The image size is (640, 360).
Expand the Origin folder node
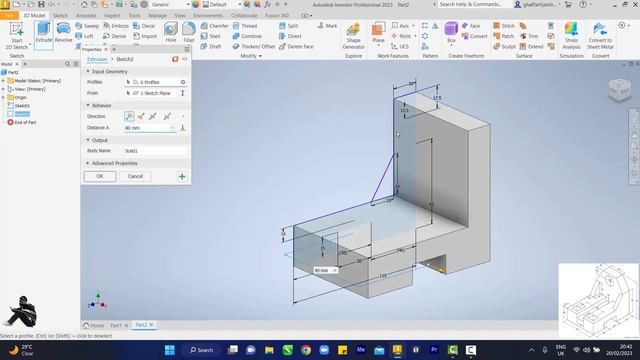3,98
